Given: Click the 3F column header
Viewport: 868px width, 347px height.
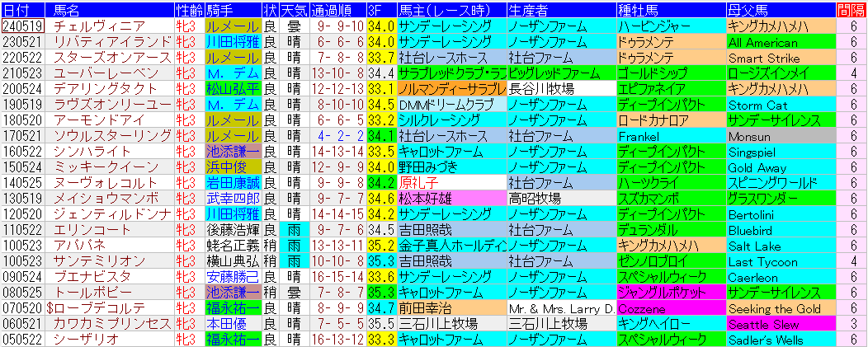Looking at the screenshot, I should (x=381, y=11).
